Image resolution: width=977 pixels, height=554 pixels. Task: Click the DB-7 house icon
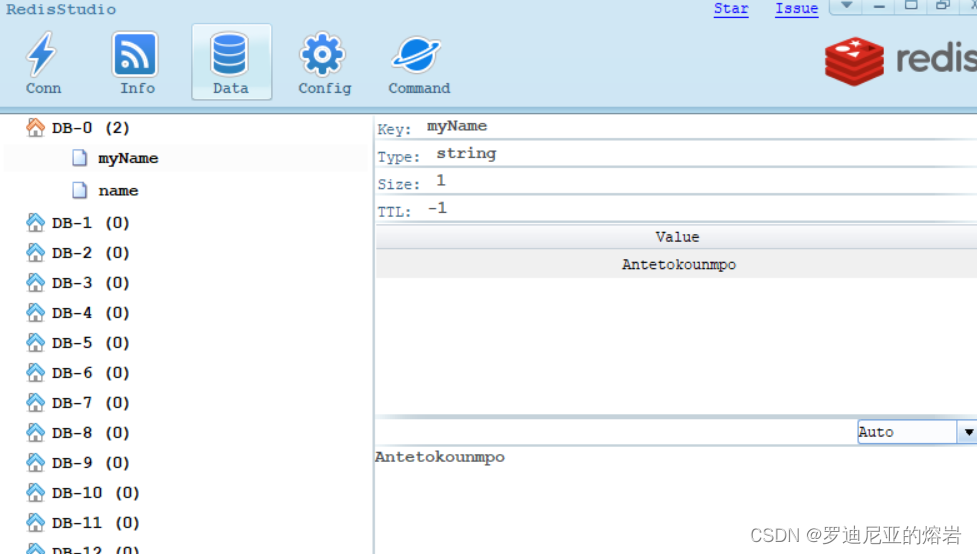coord(36,402)
